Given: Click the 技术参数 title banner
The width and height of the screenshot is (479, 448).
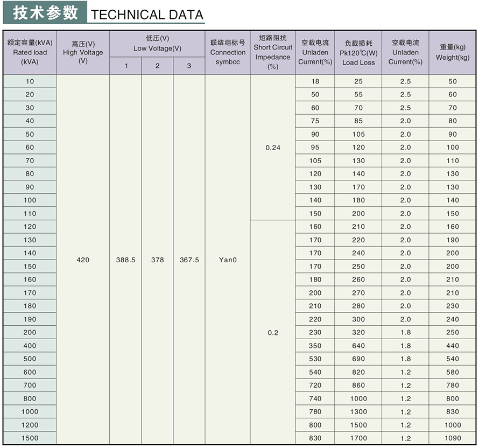Looking at the screenshot, I should coord(45,12).
